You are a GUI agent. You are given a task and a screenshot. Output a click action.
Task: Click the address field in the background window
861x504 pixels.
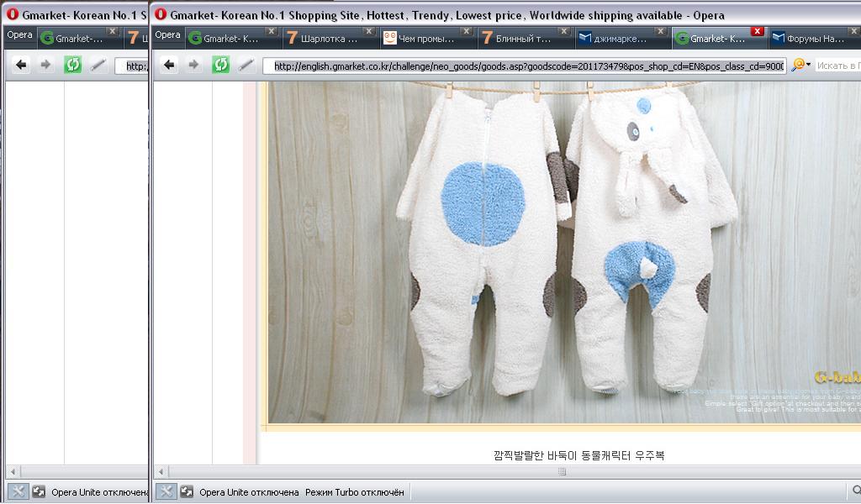tap(132, 66)
